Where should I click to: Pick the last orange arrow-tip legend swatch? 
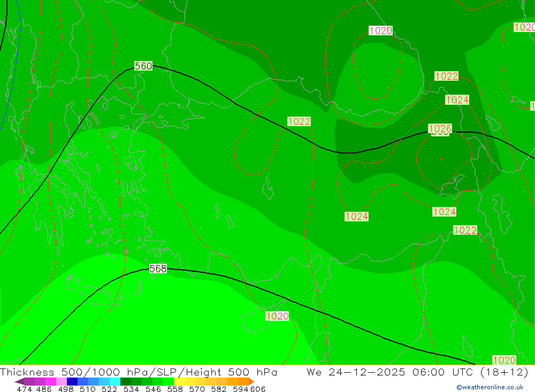coord(251,381)
